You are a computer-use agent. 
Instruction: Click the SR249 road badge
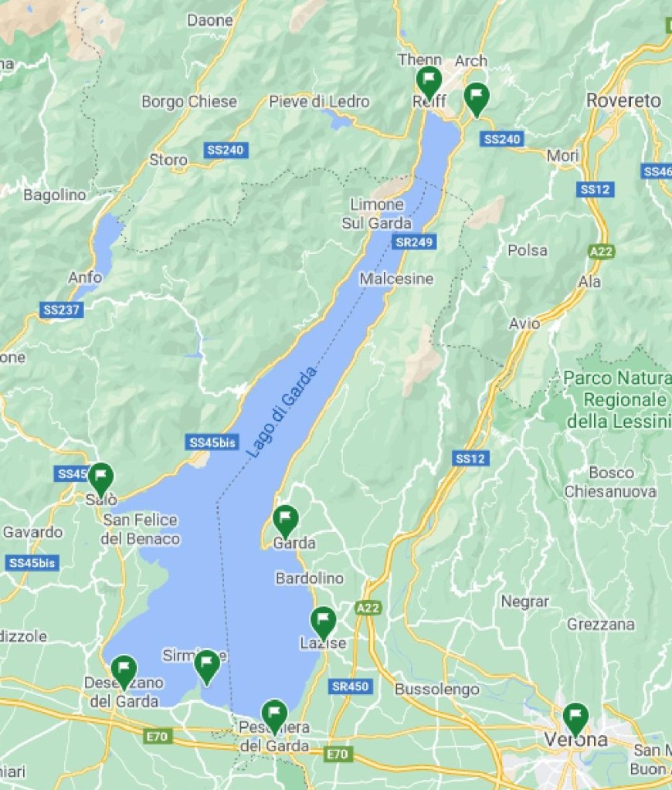[x=414, y=242]
